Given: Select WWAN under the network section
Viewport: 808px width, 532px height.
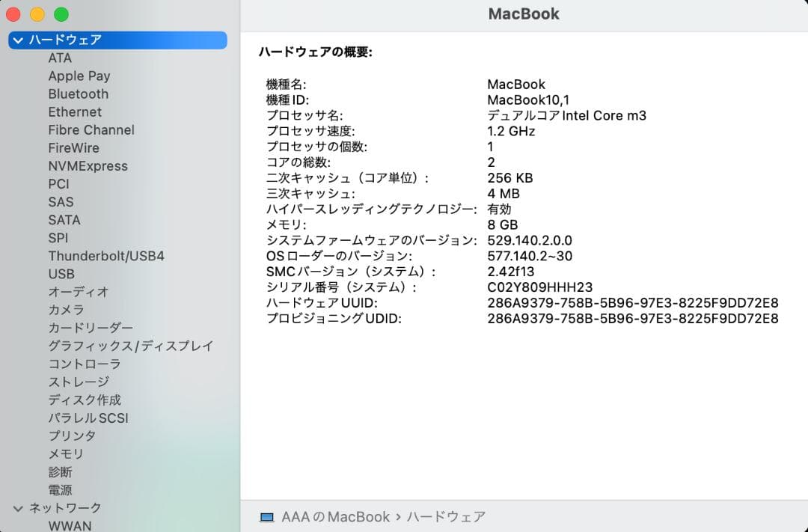Looking at the screenshot, I should tap(70, 525).
